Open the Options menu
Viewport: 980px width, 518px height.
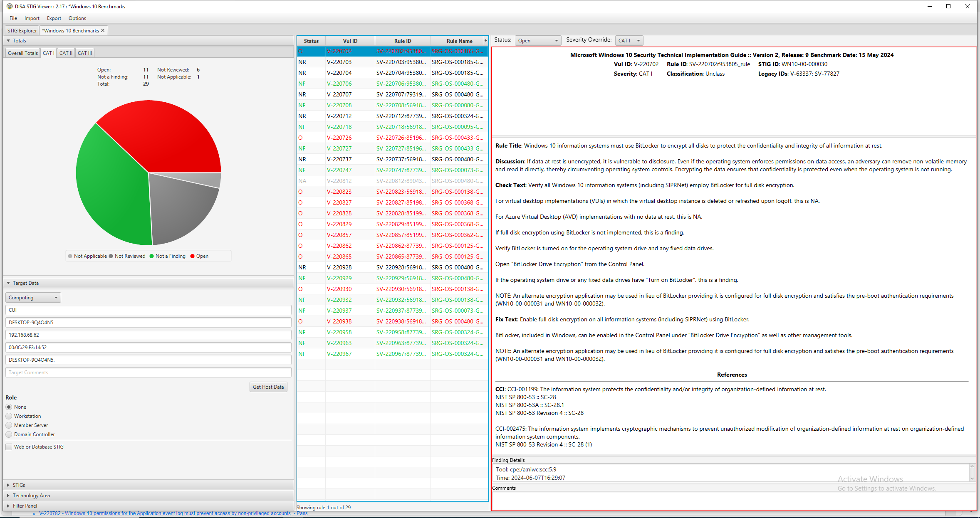coord(77,18)
